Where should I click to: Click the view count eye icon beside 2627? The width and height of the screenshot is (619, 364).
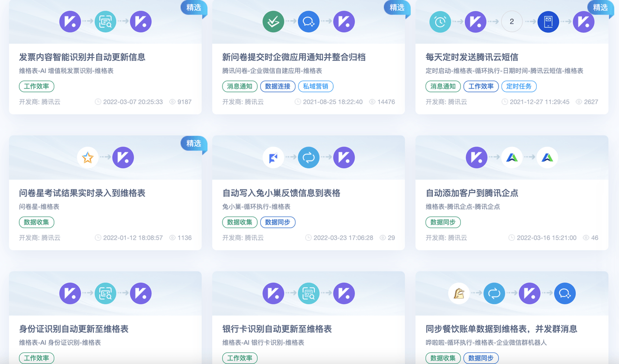578,102
